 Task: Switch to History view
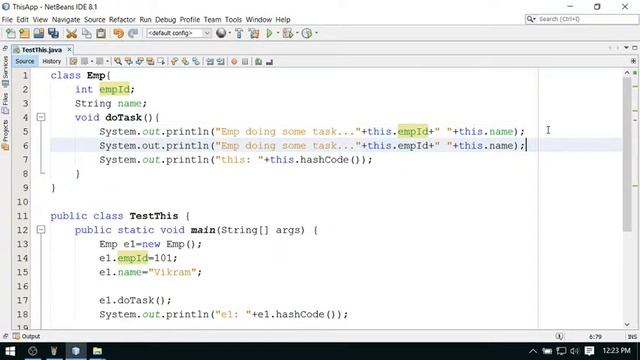(51, 61)
